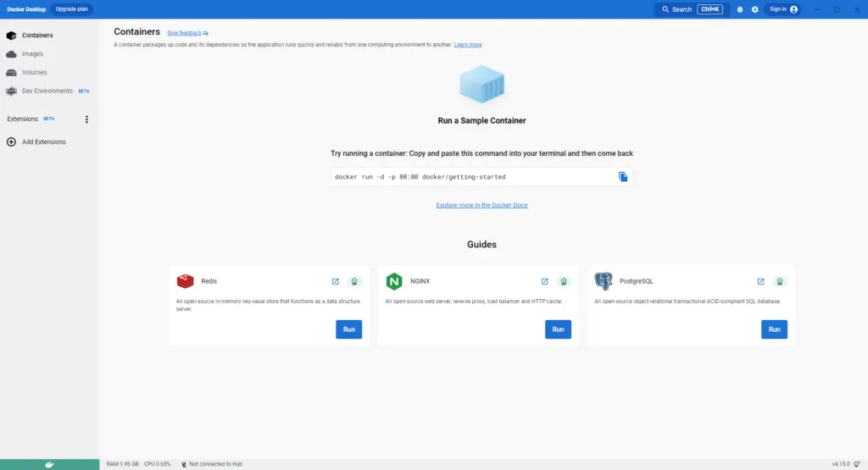Viewport: 868px width, 470px height.
Task: Click the Upgrade plan button
Action: click(x=71, y=9)
